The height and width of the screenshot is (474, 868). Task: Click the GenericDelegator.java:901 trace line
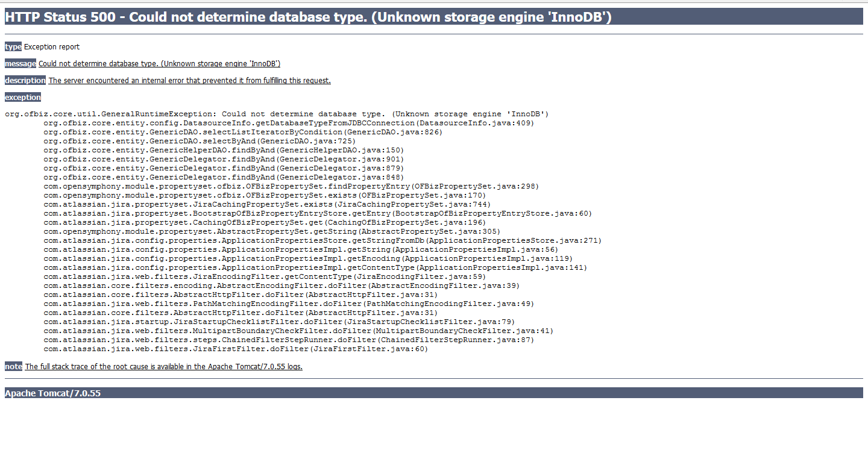224,159
